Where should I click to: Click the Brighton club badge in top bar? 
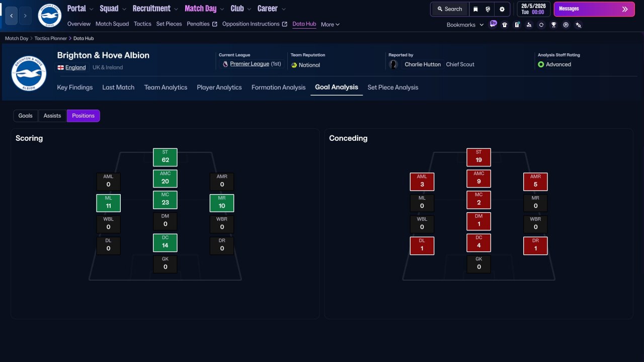(49, 16)
